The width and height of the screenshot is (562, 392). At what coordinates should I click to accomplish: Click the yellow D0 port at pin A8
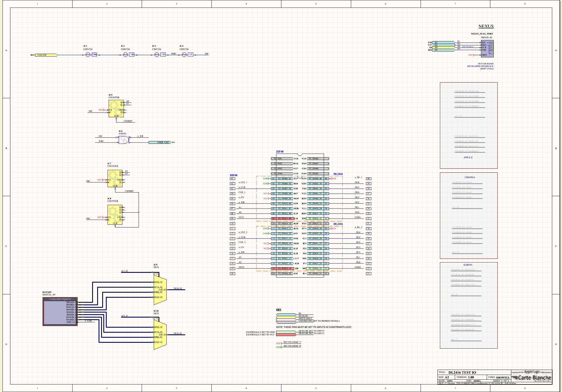[444, 48]
